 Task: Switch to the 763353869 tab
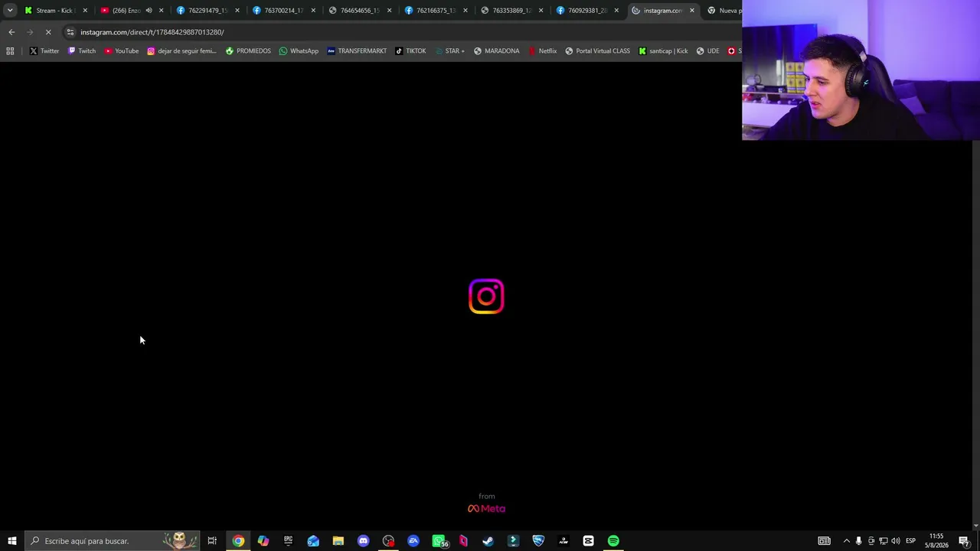pyautogui.click(x=512, y=11)
